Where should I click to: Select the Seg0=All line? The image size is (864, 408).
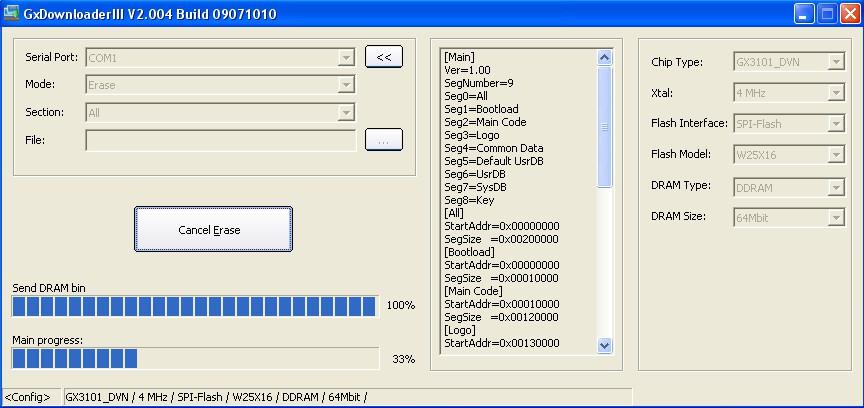(466, 96)
